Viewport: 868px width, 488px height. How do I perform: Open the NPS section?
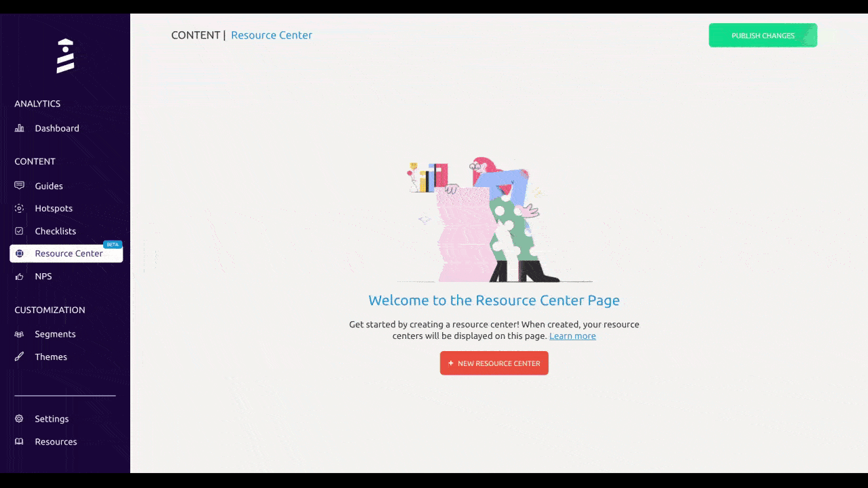point(43,277)
